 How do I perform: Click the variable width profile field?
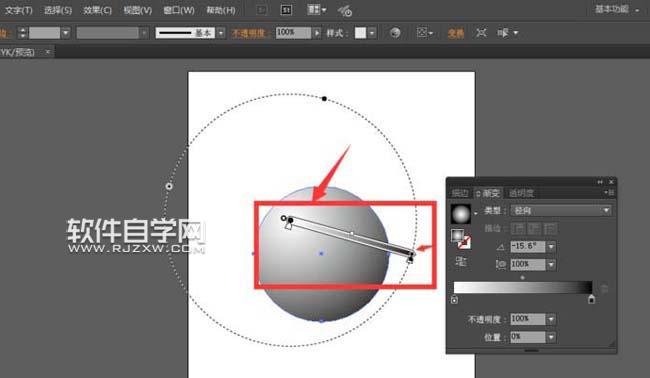[107, 33]
